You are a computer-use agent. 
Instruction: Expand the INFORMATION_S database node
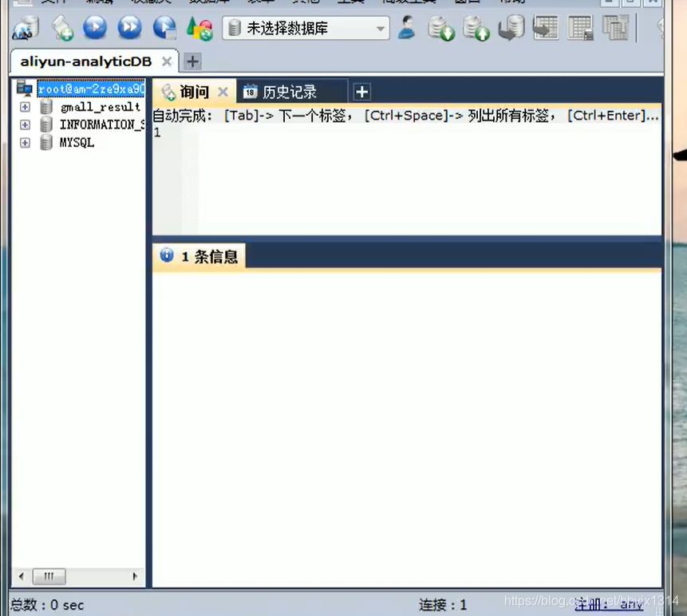(x=25, y=124)
